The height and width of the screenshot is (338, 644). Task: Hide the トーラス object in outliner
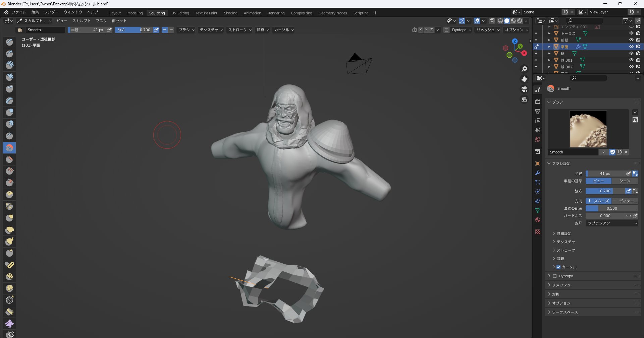coord(631,33)
